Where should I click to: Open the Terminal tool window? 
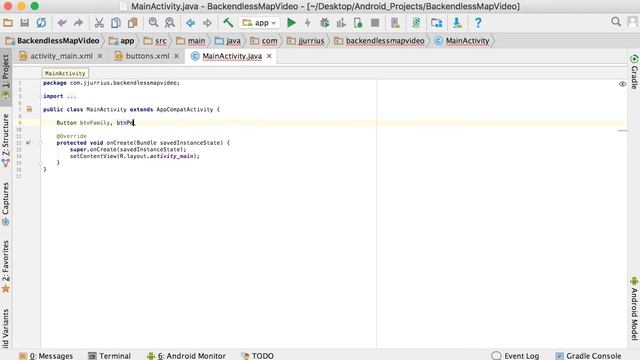click(x=109, y=356)
